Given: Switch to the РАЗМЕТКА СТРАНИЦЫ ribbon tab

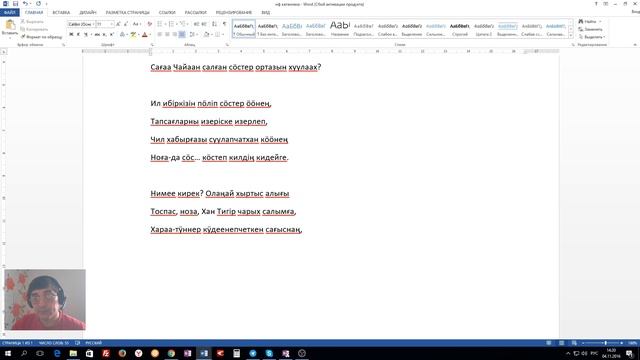Looking at the screenshot, I should [x=128, y=13].
